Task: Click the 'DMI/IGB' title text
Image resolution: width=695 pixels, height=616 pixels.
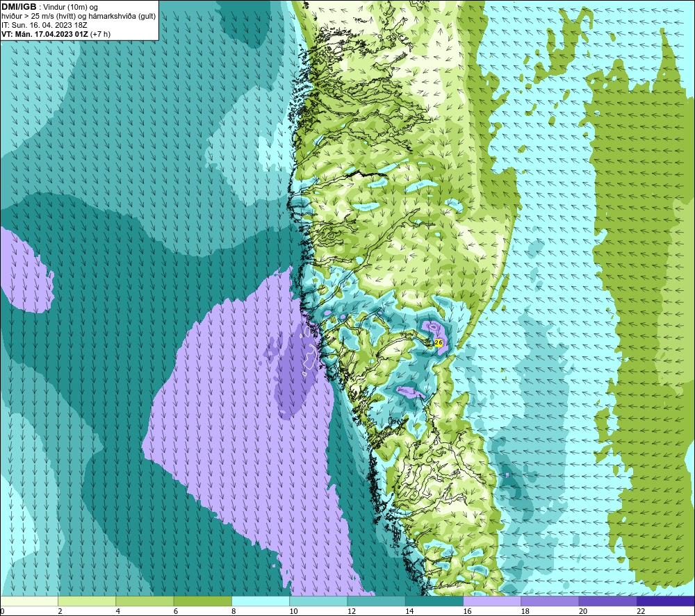Action: pos(19,7)
